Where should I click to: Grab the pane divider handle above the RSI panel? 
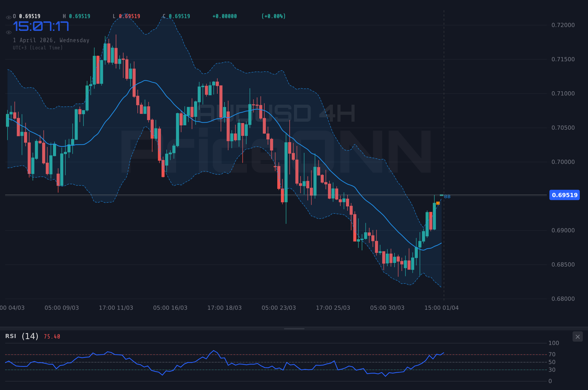click(x=294, y=329)
